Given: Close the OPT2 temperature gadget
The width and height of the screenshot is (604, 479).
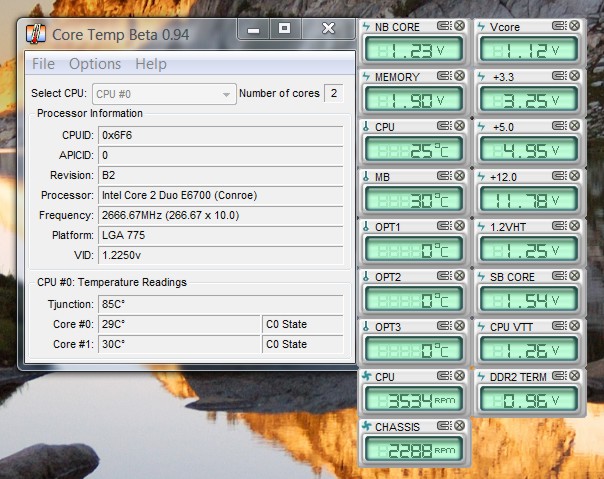Looking at the screenshot, I should click(x=459, y=276).
